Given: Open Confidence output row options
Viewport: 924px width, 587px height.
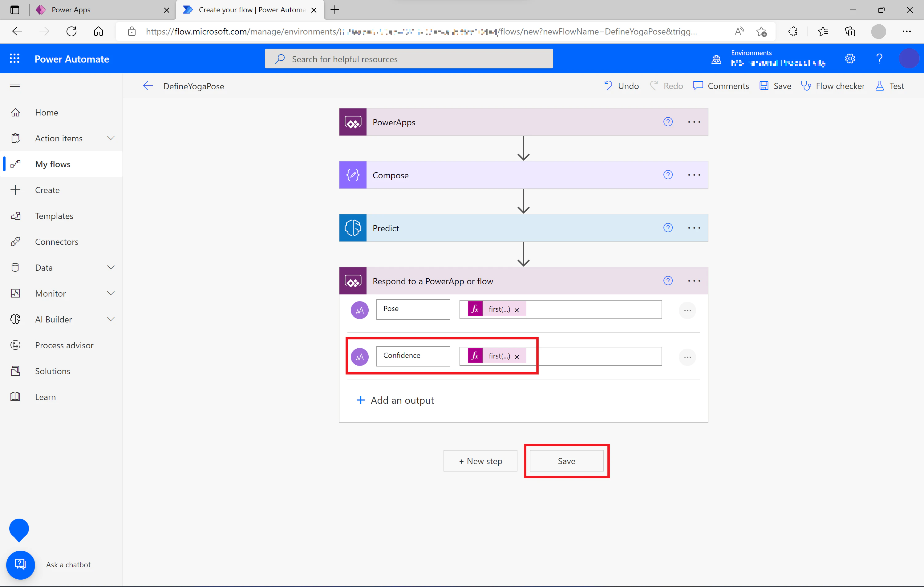Looking at the screenshot, I should tap(687, 357).
